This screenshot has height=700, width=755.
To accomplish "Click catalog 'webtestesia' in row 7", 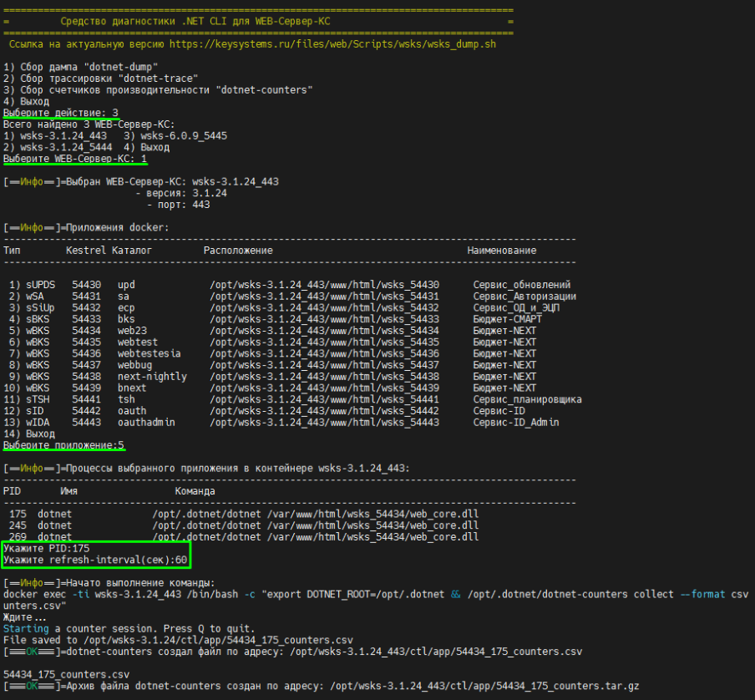I will [149, 354].
